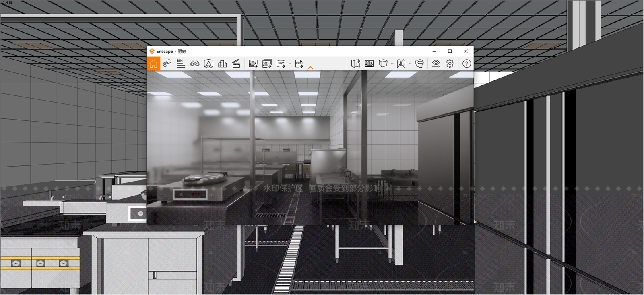Image resolution: width=644 pixels, height=295 pixels.
Task: Expand dropdown beside the book icon
Action: [x=410, y=64]
